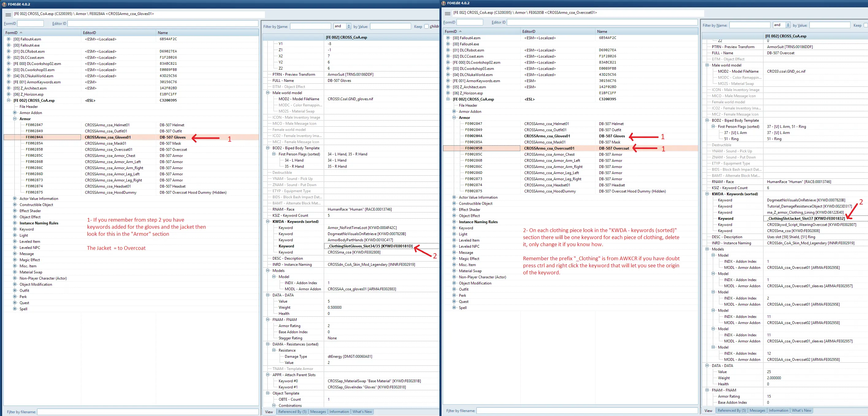Viewport: 868px width, 416px height.
Task: Select Instance Naming Rules group in left window
Action: point(39,223)
